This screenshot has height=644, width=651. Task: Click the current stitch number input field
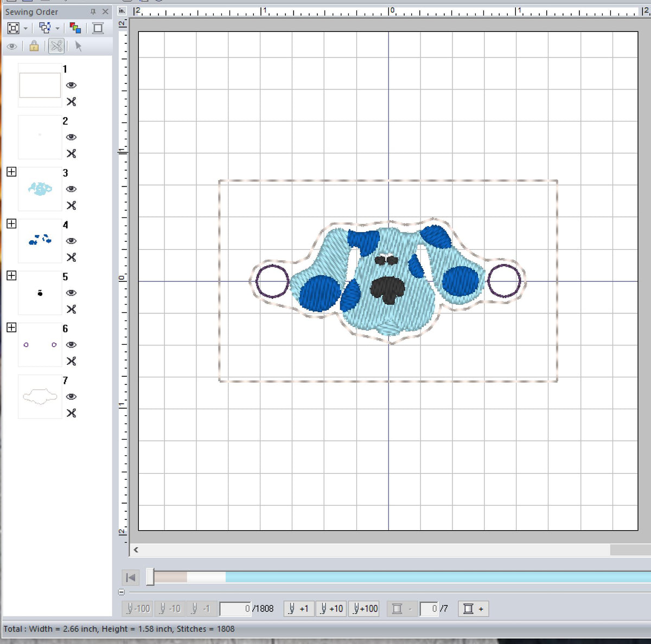pyautogui.click(x=235, y=609)
